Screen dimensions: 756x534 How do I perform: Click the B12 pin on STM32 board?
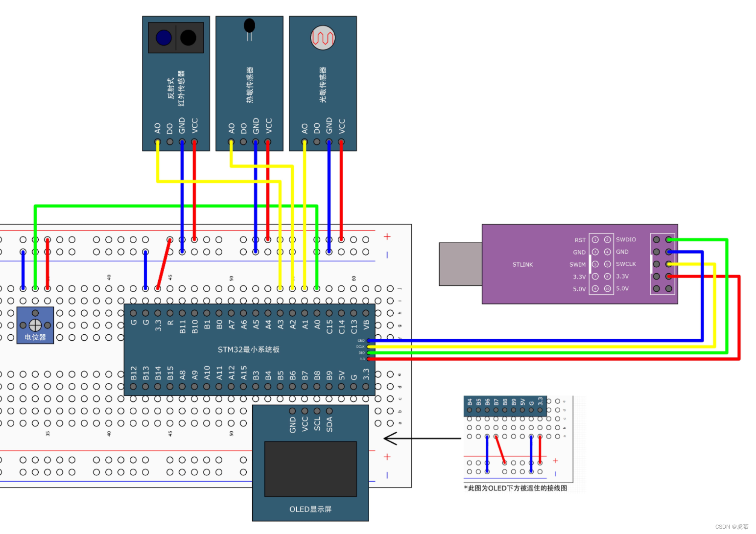133,386
